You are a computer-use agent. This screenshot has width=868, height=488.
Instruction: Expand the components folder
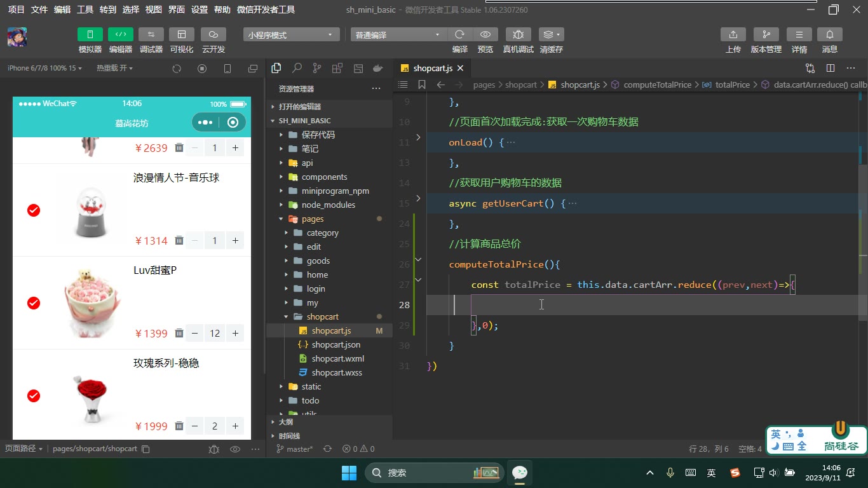pyautogui.click(x=324, y=177)
